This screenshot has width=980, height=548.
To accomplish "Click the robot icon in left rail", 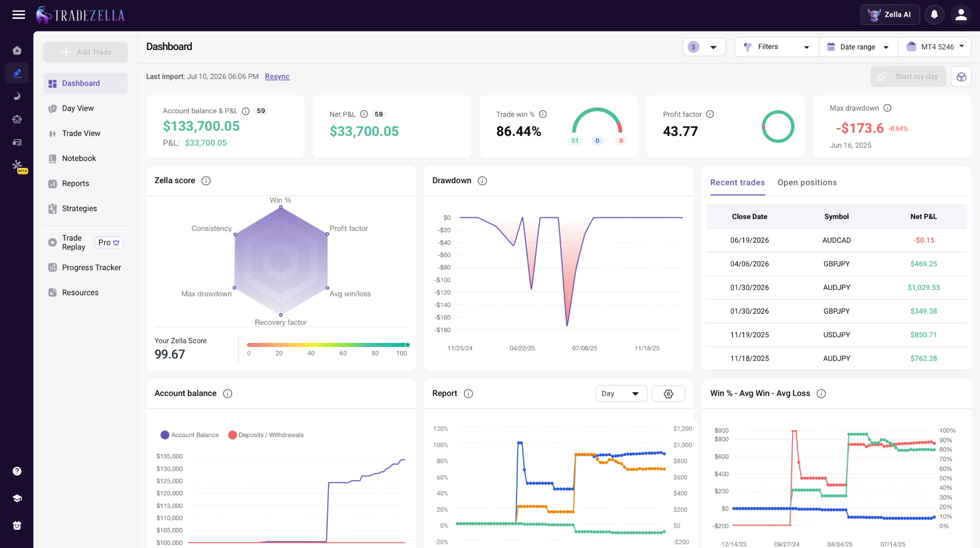I will pyautogui.click(x=17, y=119).
